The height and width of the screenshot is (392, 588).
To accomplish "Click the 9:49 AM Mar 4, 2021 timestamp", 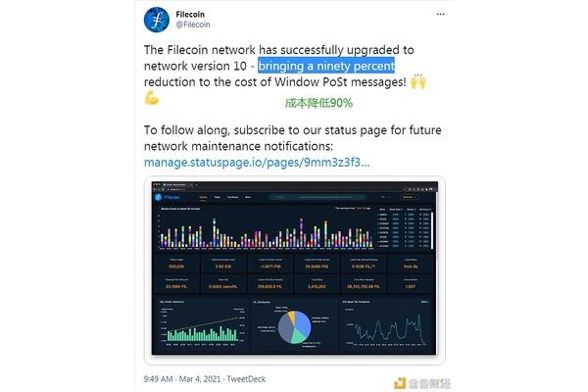I will [182, 379].
